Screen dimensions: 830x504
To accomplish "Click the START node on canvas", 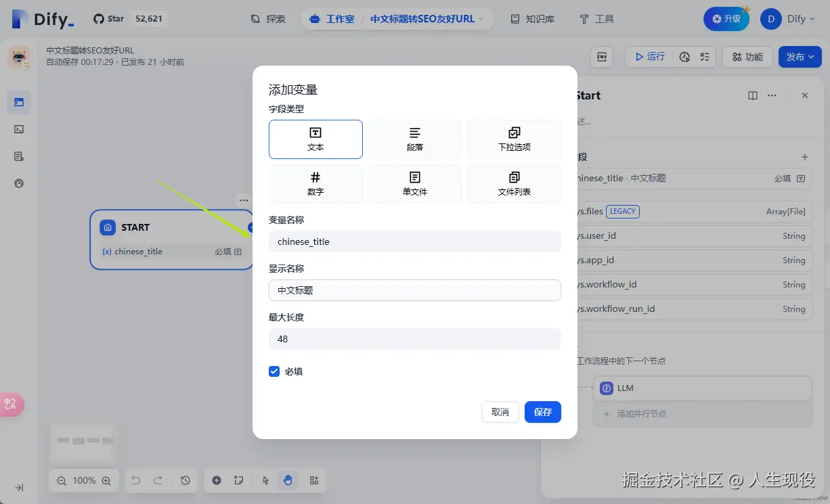I will (x=171, y=239).
